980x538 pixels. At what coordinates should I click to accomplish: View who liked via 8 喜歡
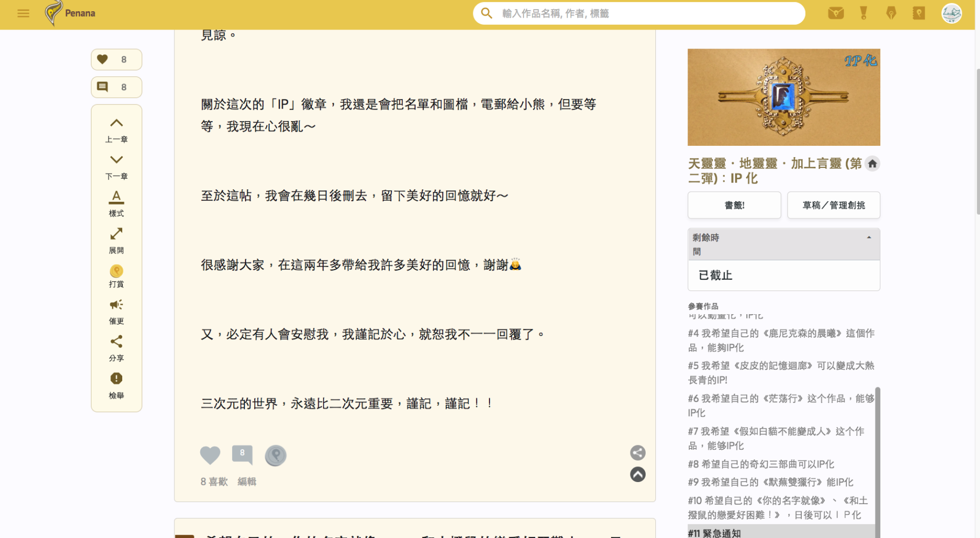(214, 482)
